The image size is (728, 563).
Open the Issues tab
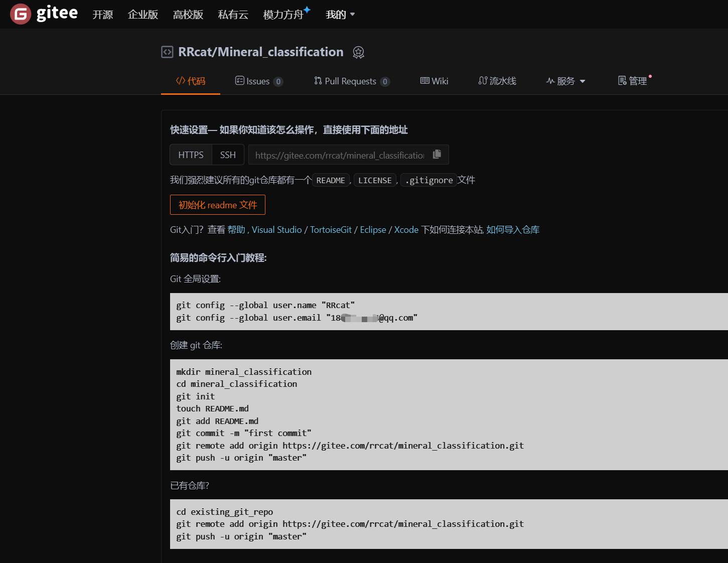click(259, 81)
